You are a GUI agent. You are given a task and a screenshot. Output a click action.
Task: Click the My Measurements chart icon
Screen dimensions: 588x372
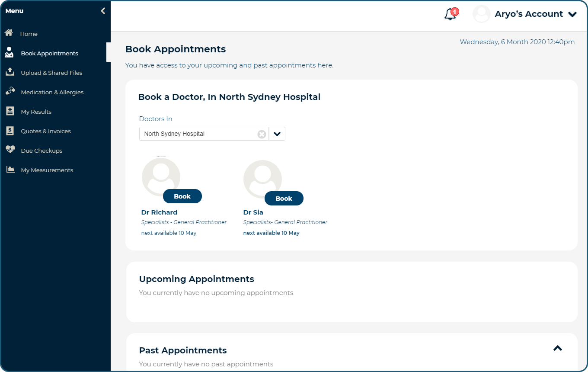(9, 169)
